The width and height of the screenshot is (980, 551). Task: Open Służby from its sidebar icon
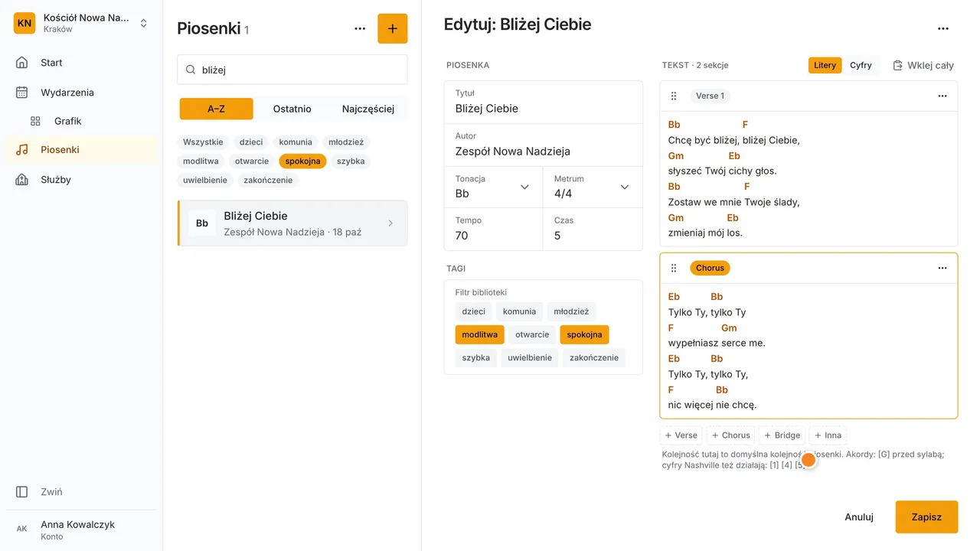(22, 180)
